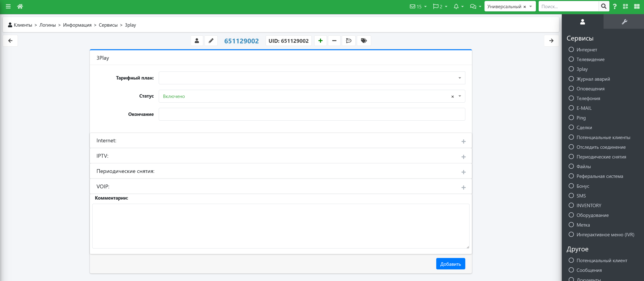
Task: Open Сервисы in the breadcrumb
Action: pos(108,25)
